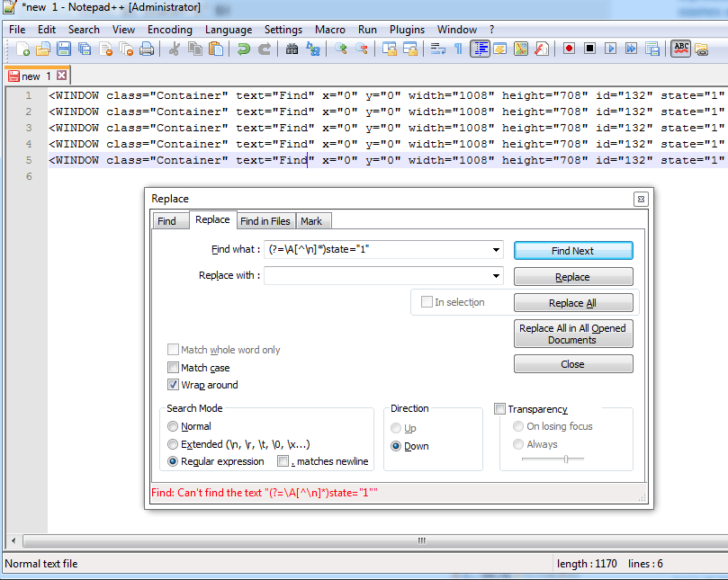Enable the Match case checkbox

pyautogui.click(x=173, y=368)
